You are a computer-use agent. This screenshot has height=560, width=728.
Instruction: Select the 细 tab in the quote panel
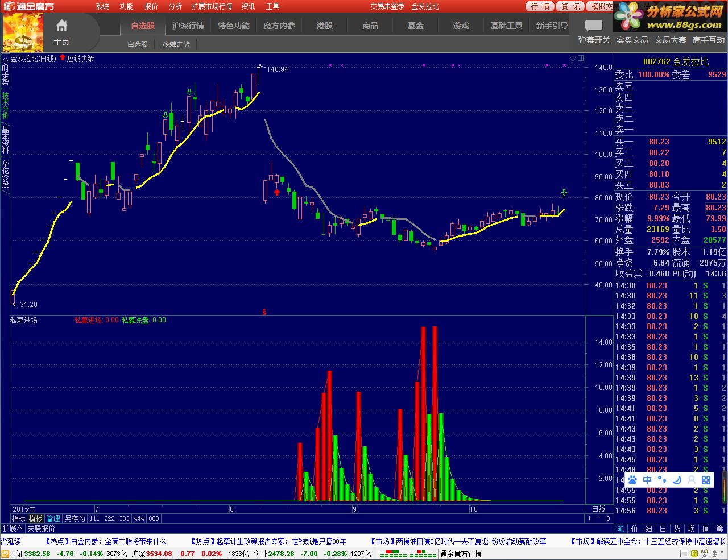click(649, 529)
